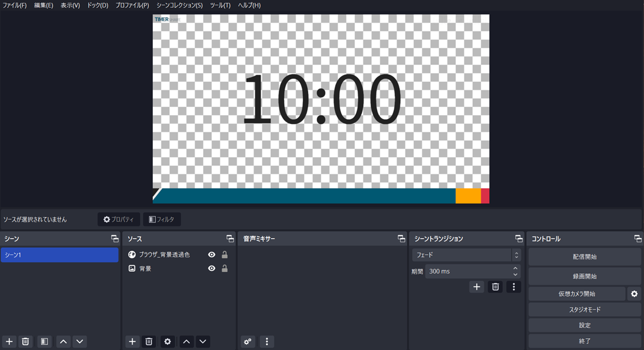Click the 録画開始 button
Image resolution: width=644 pixels, height=350 pixels.
tap(585, 276)
